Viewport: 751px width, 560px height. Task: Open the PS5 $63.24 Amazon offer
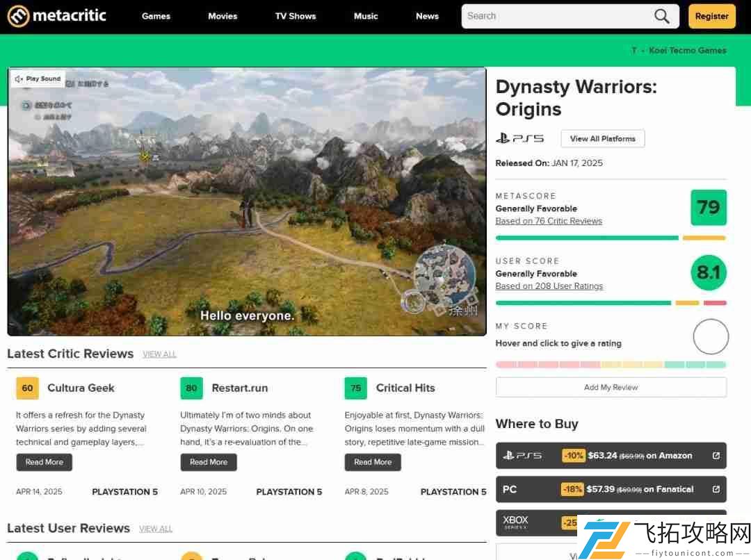(x=611, y=455)
